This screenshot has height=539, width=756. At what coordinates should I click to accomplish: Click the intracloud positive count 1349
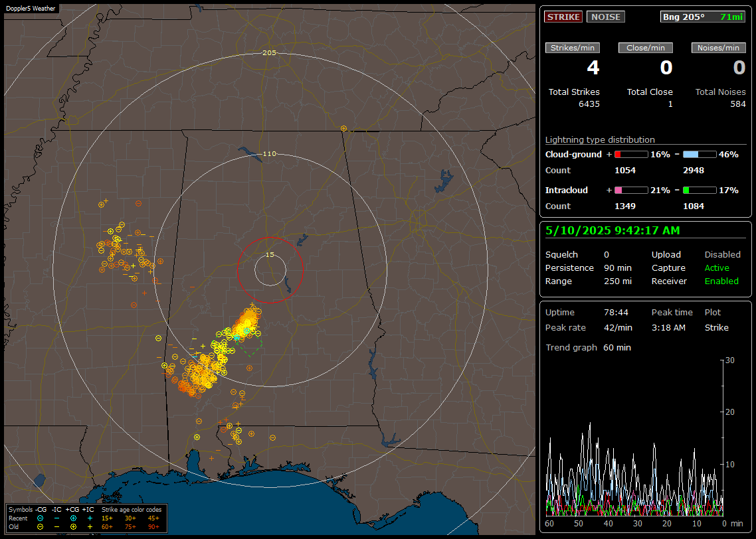tap(625, 206)
